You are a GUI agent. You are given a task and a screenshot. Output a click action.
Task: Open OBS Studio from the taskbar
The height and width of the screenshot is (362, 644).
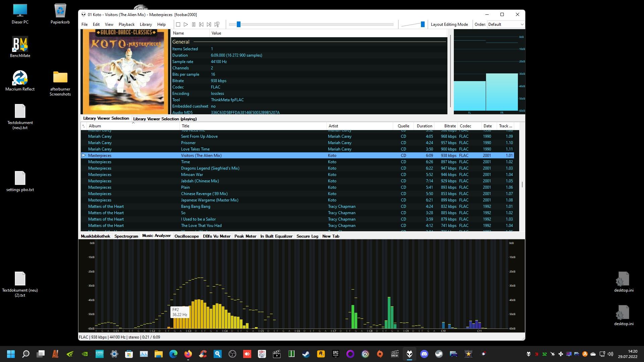(x=232, y=354)
